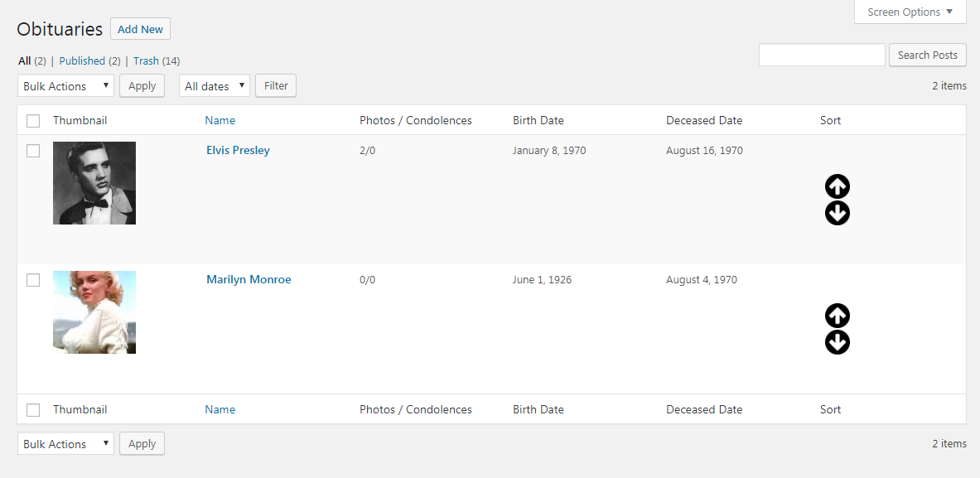Open the All dates filter dropdown
Image resolution: width=980 pixels, height=478 pixels.
coord(214,86)
